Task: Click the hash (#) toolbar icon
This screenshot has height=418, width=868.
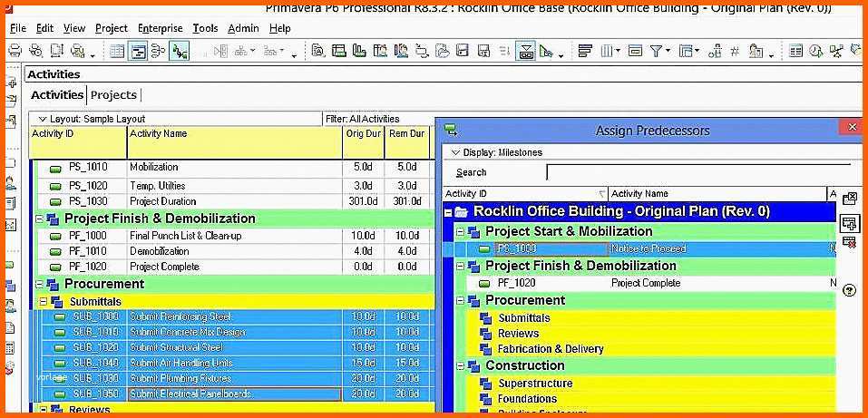Action: pyautogui.click(x=735, y=51)
